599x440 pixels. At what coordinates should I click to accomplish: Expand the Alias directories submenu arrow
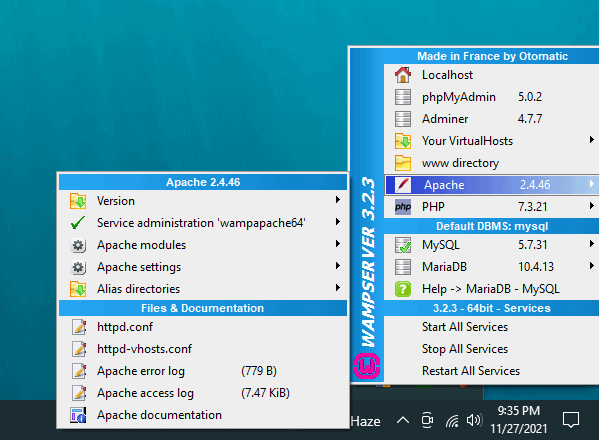(337, 288)
